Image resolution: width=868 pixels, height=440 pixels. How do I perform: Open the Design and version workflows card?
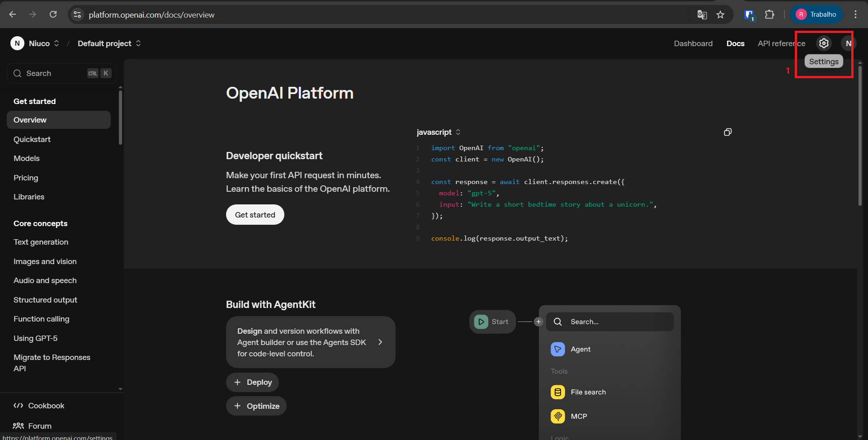click(311, 342)
